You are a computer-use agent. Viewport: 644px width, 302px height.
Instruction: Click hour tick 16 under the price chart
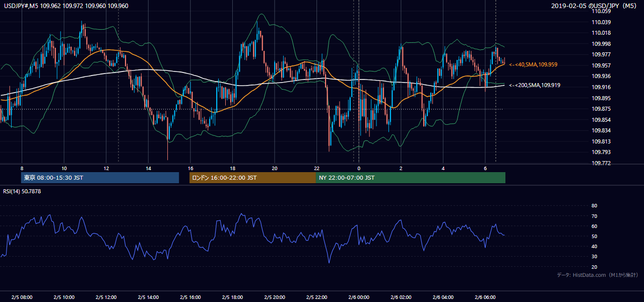(x=190, y=168)
